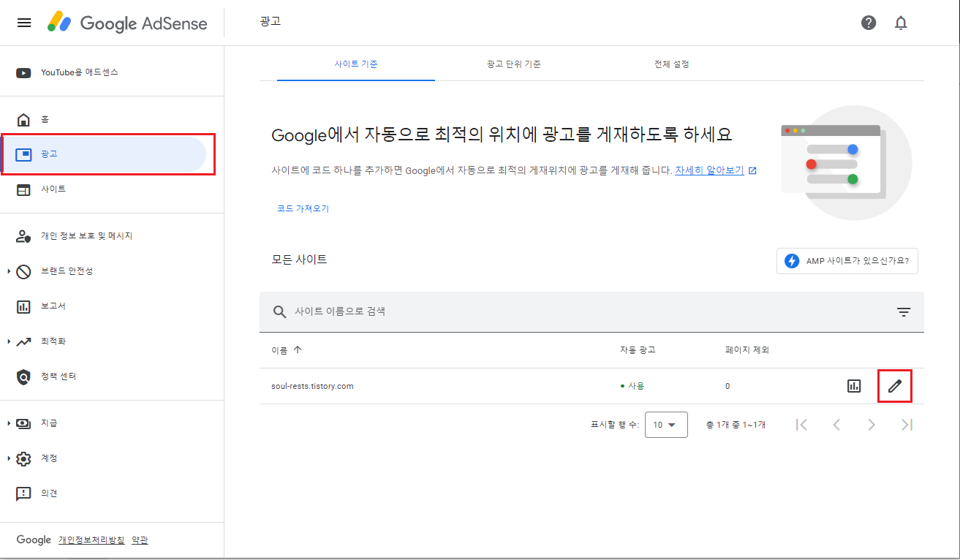The image size is (960, 560).
Task: Open 정책 센터 in the sidebar
Action: tap(58, 377)
